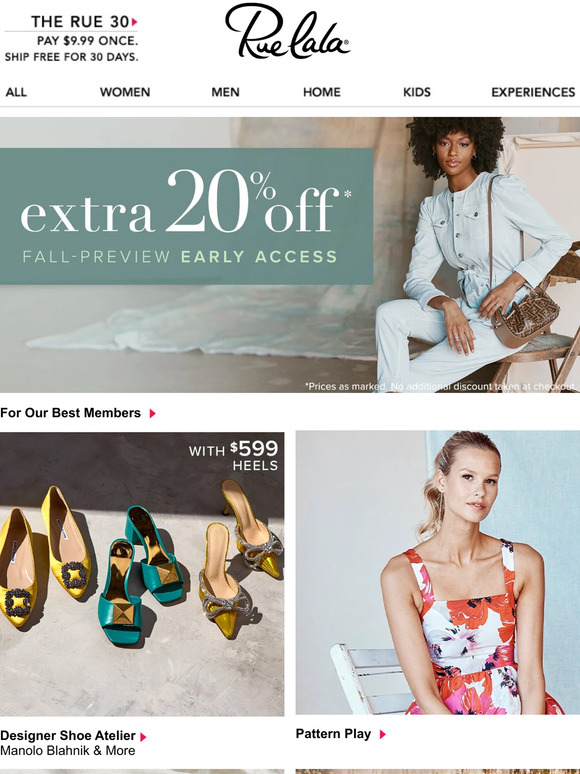The height and width of the screenshot is (774, 580).
Task: Click the pink arrow beside The Rue 30
Action: point(135,22)
